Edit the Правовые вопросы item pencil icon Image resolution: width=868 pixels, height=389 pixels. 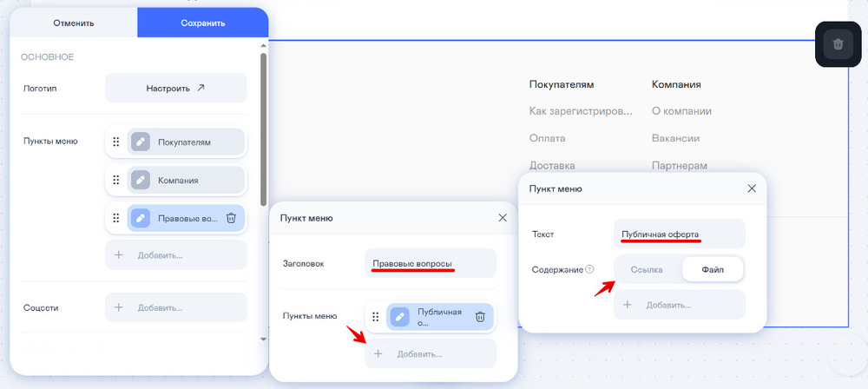pos(140,219)
